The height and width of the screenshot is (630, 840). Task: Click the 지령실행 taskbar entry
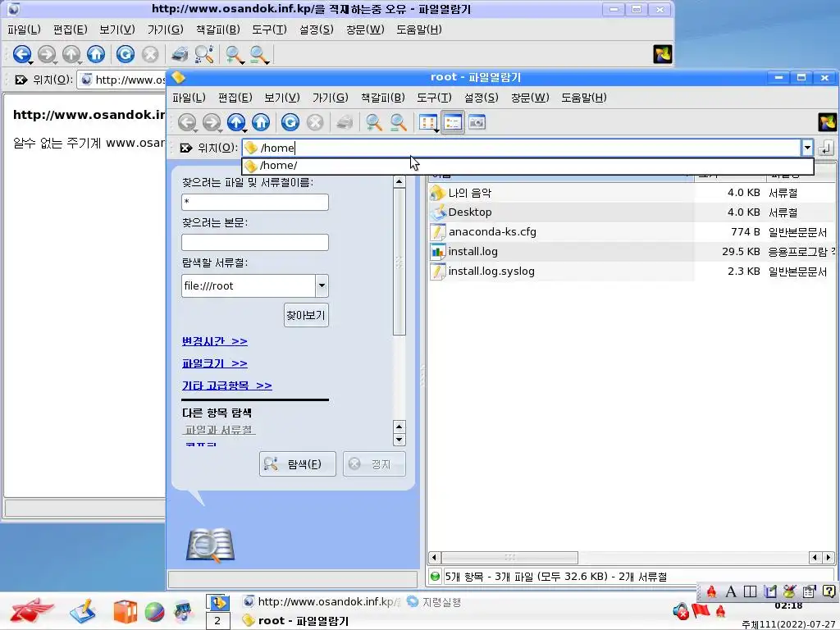point(433,601)
